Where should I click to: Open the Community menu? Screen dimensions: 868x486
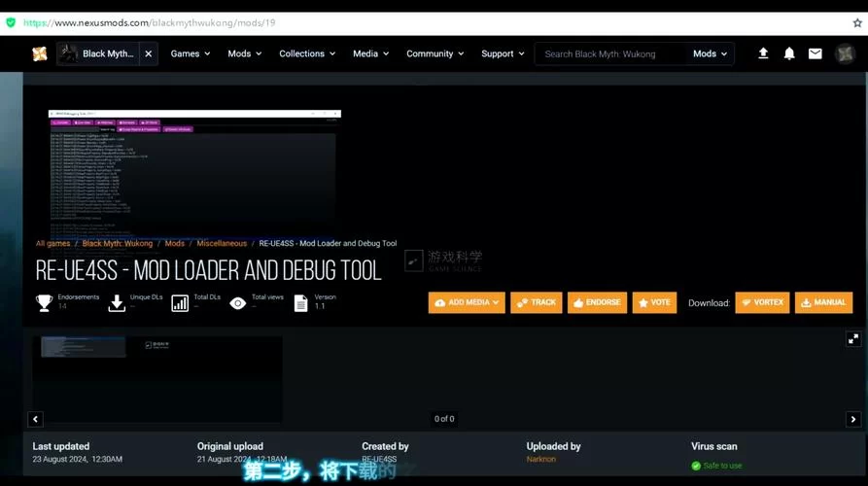pyautogui.click(x=434, y=54)
